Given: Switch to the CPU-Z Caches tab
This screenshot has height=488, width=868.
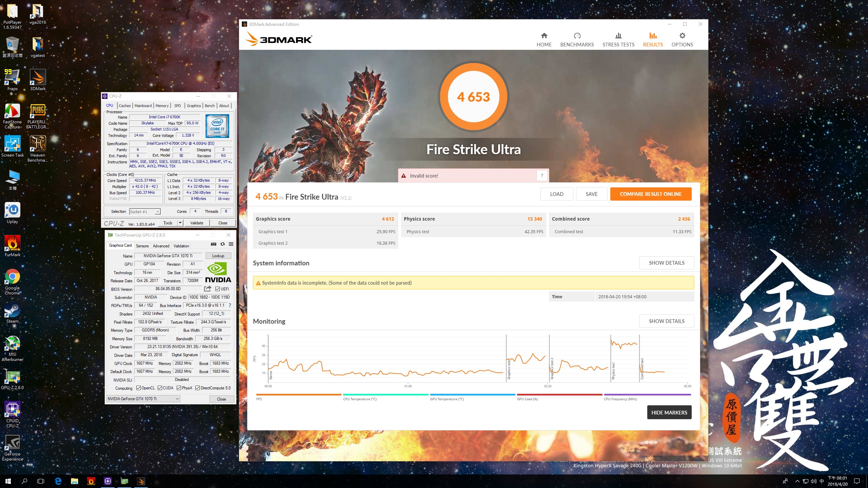Looking at the screenshot, I should point(124,106).
